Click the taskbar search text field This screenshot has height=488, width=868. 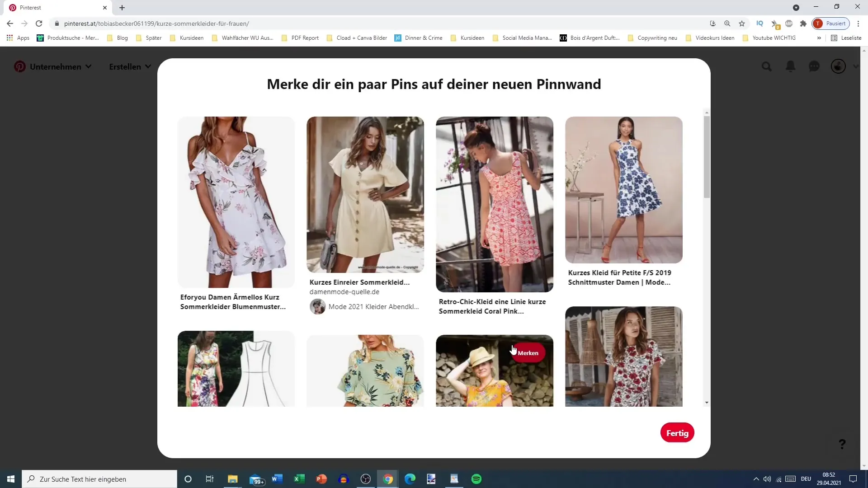pos(99,479)
